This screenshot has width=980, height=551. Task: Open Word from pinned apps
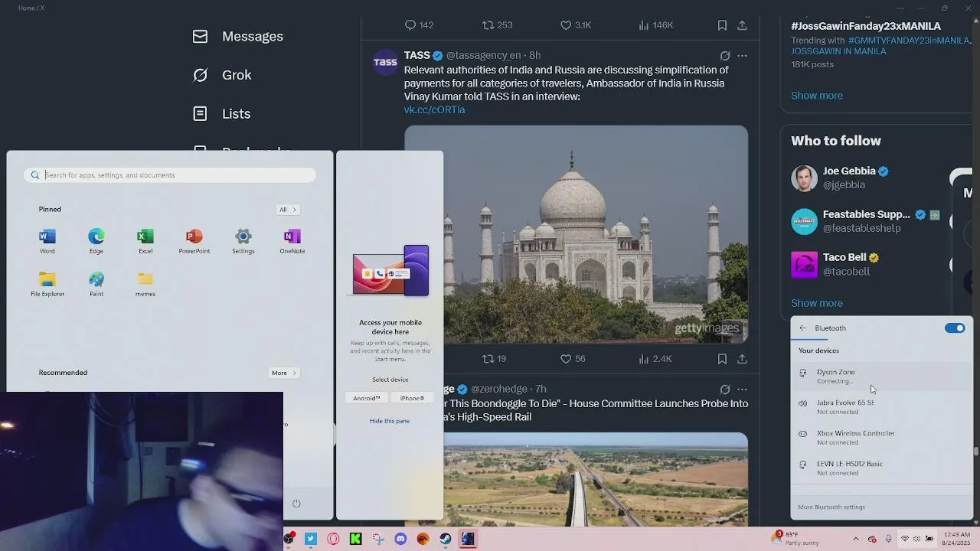pyautogui.click(x=47, y=241)
